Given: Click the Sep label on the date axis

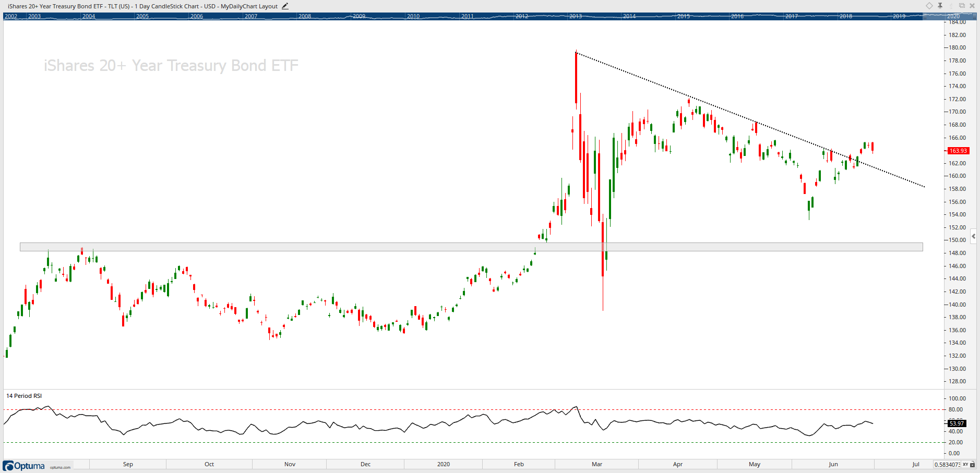Looking at the screenshot, I should coord(128,464).
